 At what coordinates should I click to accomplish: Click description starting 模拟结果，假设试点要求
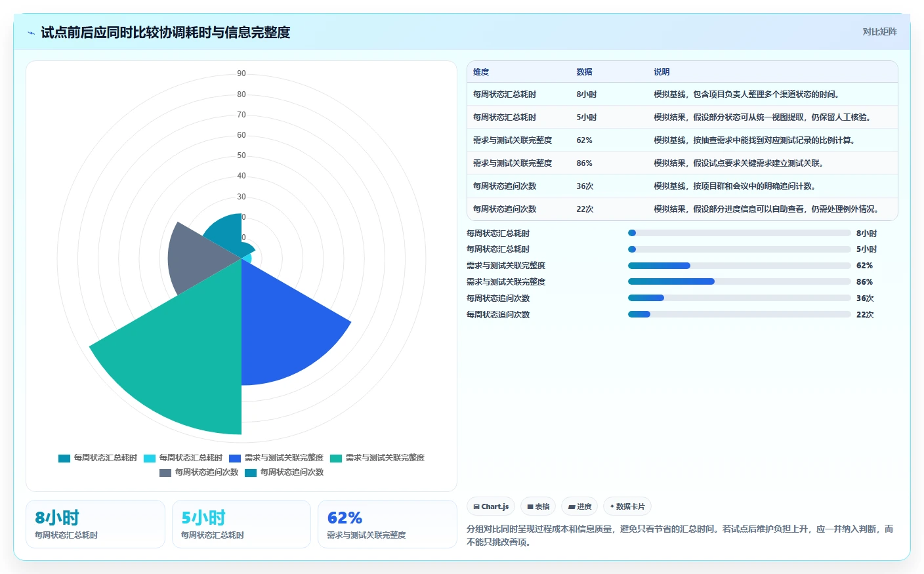(x=738, y=163)
